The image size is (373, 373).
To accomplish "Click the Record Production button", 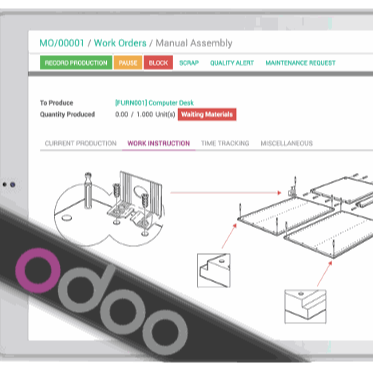I will [76, 63].
